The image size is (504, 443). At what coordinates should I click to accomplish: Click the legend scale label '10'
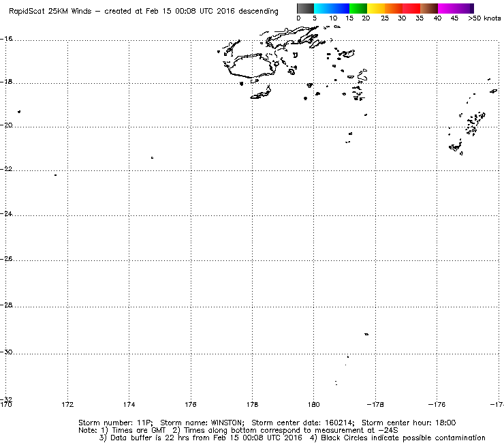pos(333,18)
